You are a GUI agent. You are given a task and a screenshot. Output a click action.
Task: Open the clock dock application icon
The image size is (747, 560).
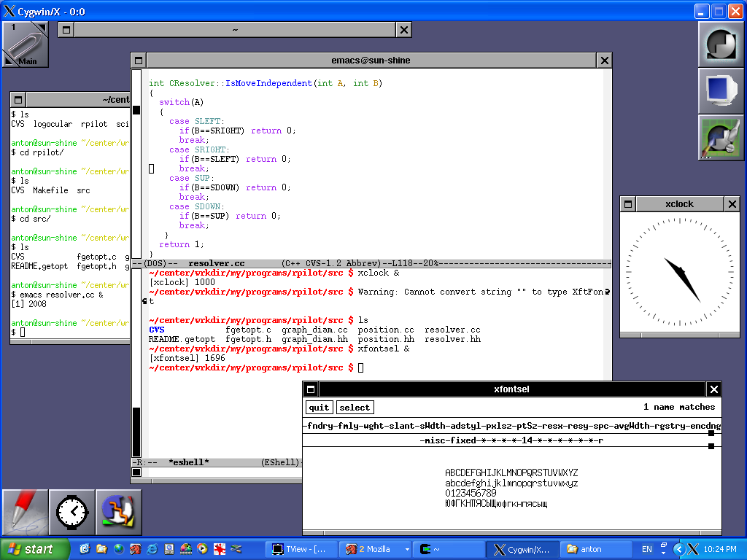71,512
